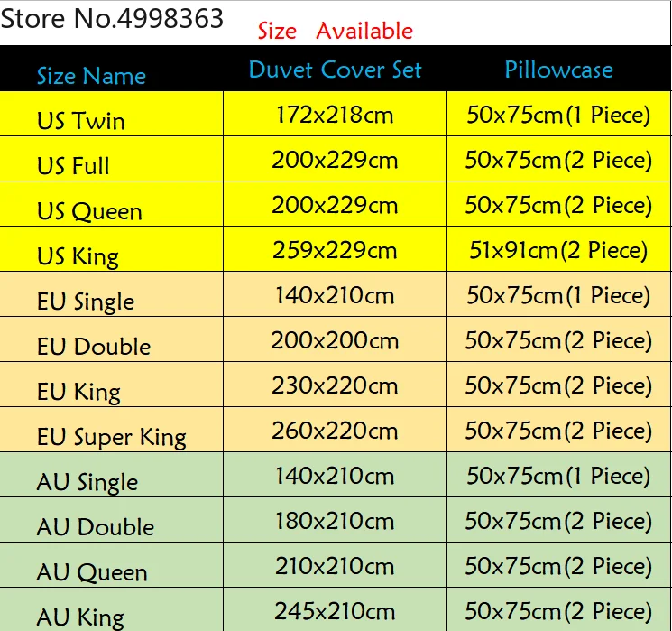672x631 pixels.
Task: Click the 200x200cm duvet cover cell
Action: coord(335,341)
